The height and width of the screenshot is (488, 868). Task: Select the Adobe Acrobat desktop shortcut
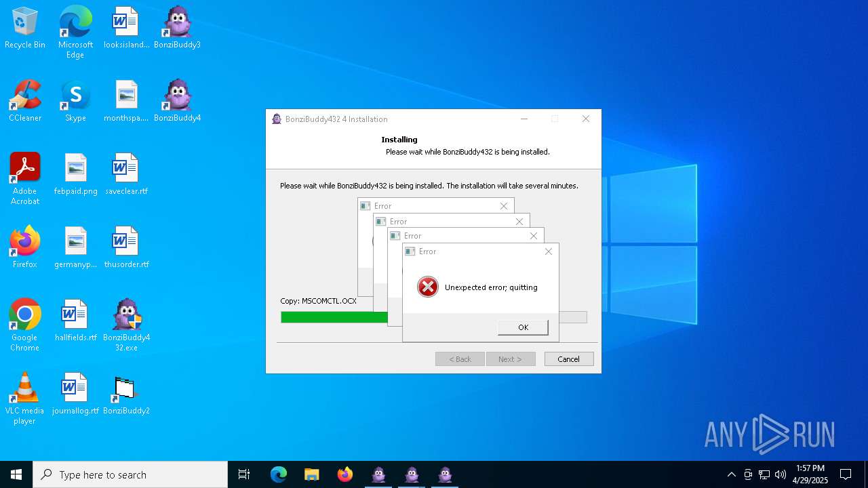(x=25, y=179)
